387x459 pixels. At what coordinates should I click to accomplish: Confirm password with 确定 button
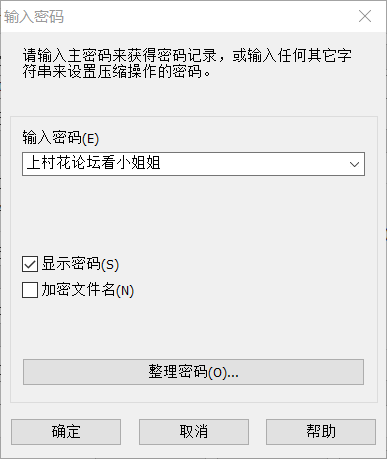pos(66,432)
